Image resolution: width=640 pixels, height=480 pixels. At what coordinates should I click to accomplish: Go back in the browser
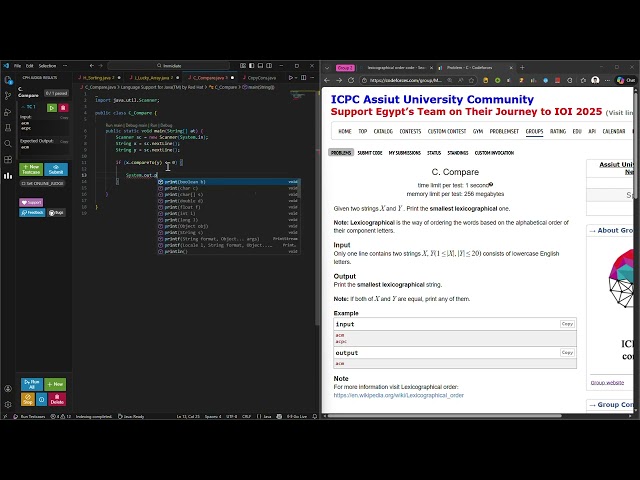tap(327, 80)
